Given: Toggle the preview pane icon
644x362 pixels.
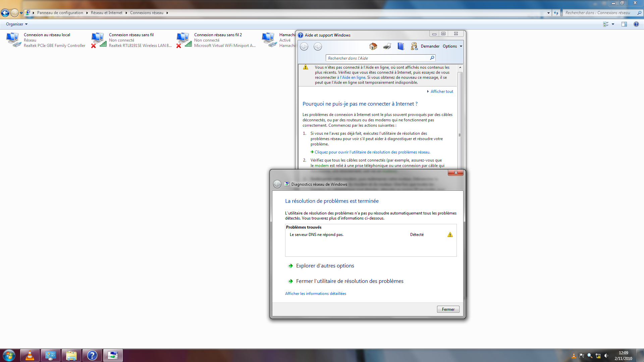Looking at the screenshot, I should pos(624,24).
